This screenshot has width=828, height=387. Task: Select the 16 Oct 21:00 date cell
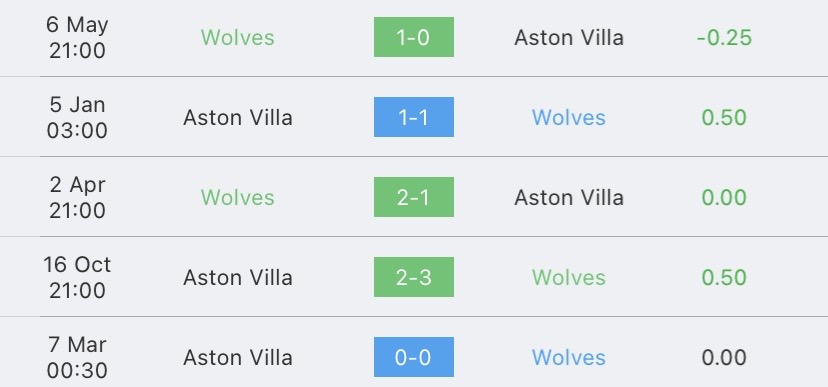pyautogui.click(x=77, y=277)
